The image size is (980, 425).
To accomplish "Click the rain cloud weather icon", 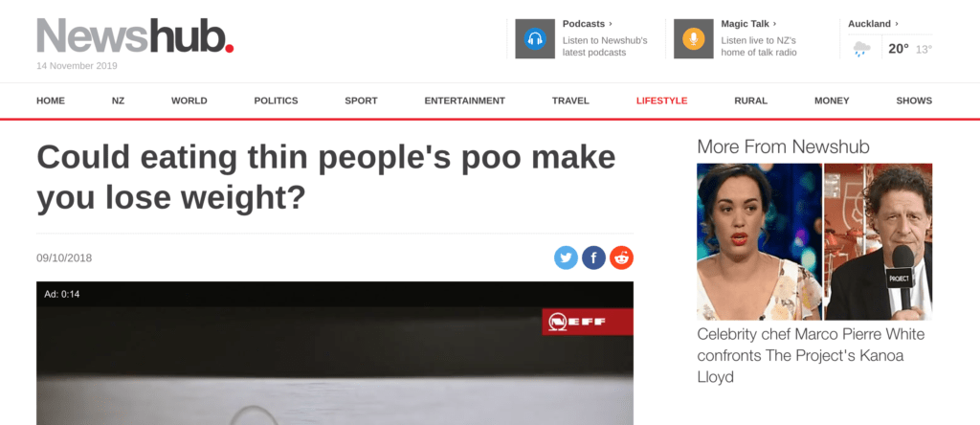I will point(862,48).
